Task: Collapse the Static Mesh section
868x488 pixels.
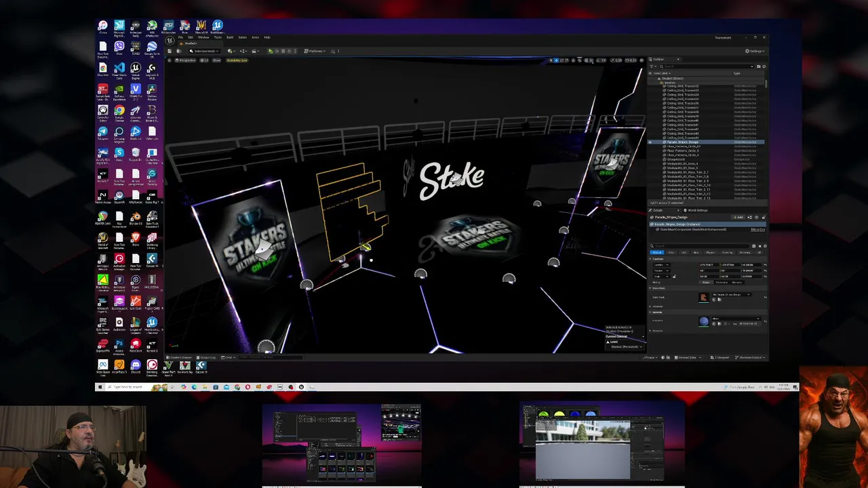Action: (x=650, y=288)
